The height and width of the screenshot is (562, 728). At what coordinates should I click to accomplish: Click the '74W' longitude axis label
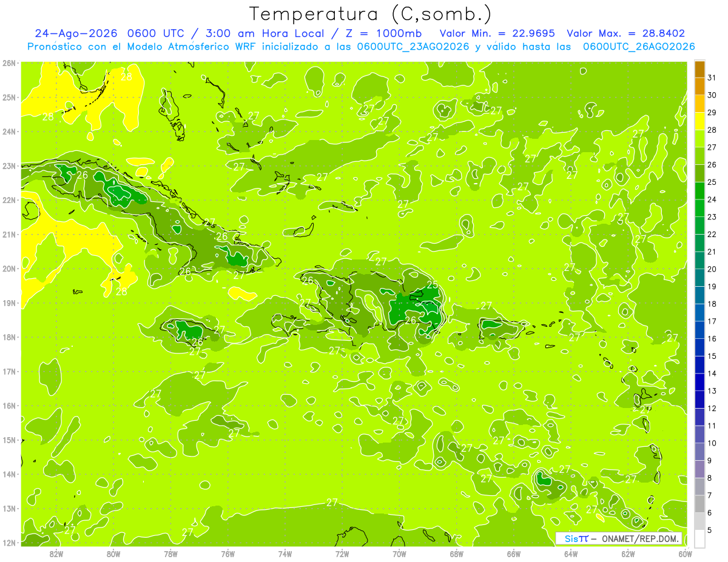(x=285, y=554)
